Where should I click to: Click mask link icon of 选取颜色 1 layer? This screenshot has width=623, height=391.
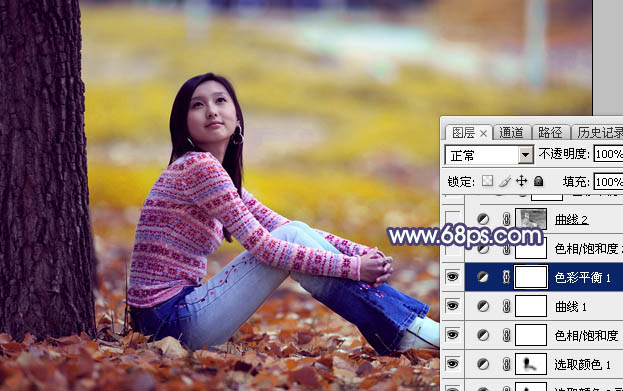(x=506, y=364)
